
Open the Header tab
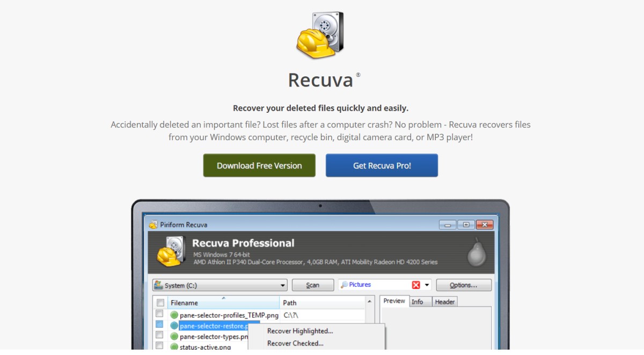click(445, 302)
